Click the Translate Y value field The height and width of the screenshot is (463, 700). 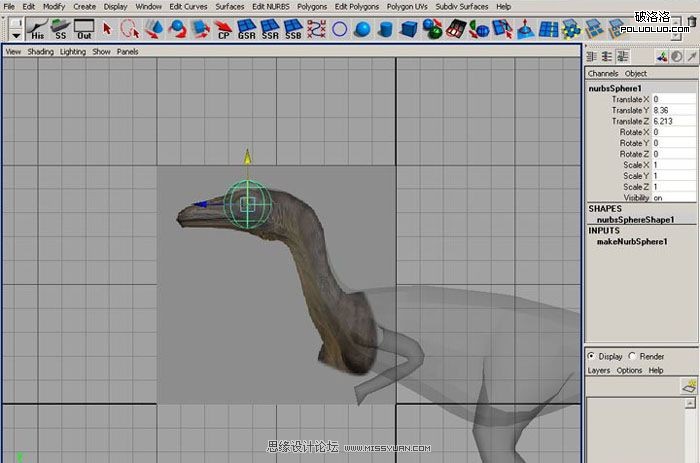673,110
